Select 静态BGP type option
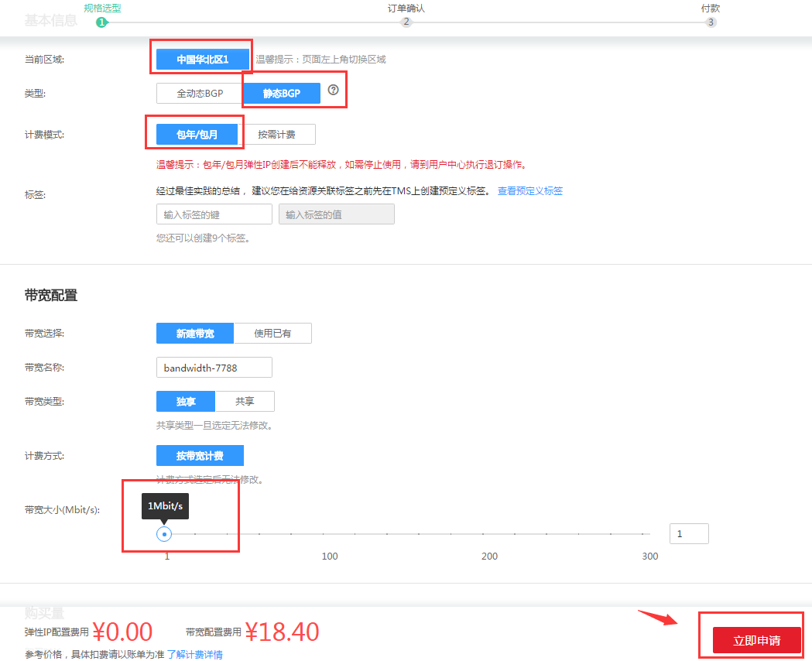Image resolution: width=812 pixels, height=661 pixels. [282, 94]
